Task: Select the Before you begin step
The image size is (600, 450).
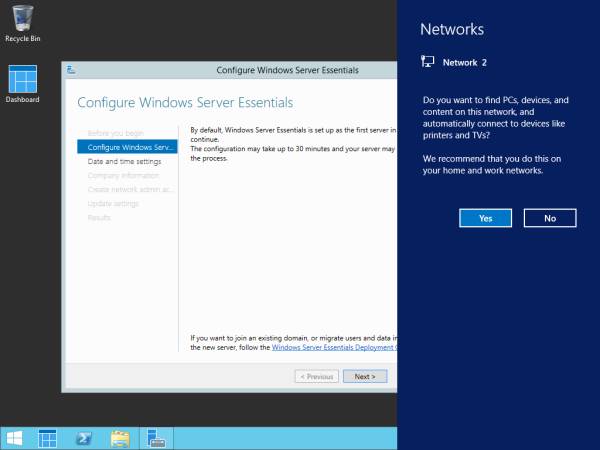Action: pyautogui.click(x=116, y=133)
